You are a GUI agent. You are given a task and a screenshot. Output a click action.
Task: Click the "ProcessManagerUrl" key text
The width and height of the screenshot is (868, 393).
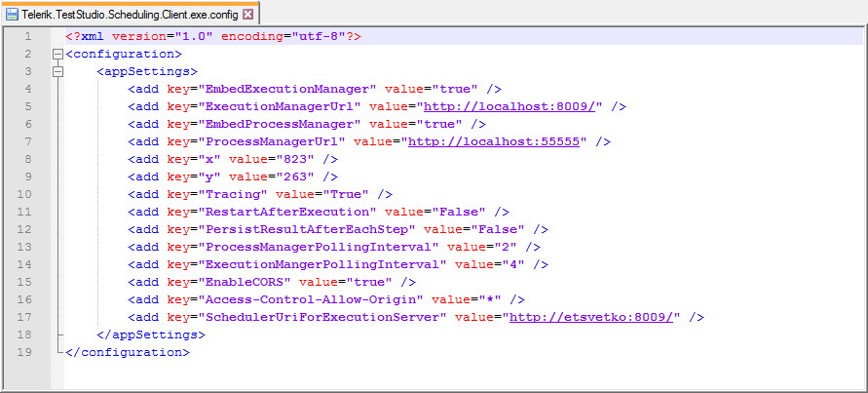(x=272, y=142)
